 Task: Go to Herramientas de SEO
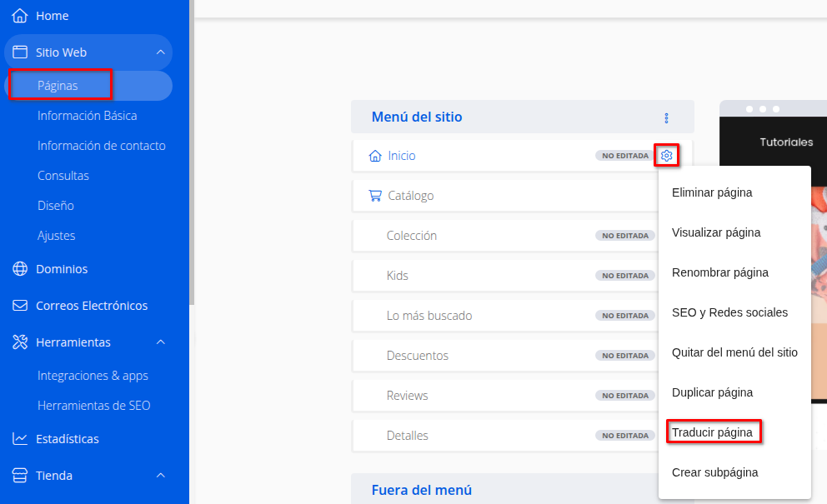93,406
